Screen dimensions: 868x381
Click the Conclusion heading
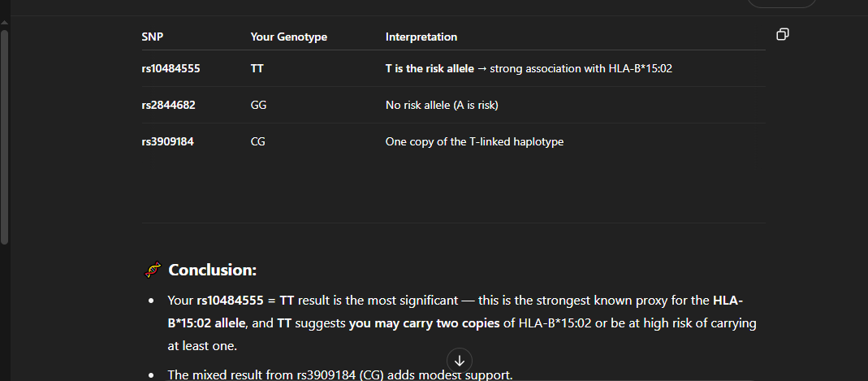[212, 270]
